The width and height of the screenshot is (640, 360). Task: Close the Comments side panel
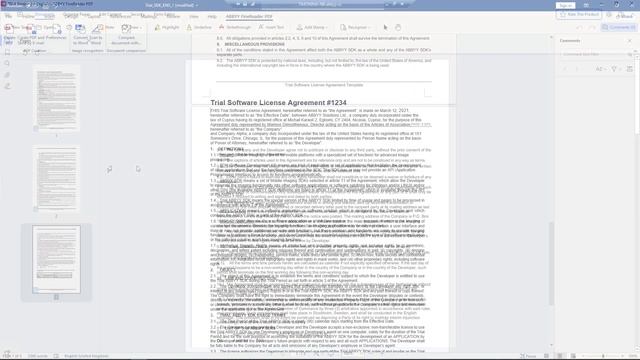click(630, 41)
